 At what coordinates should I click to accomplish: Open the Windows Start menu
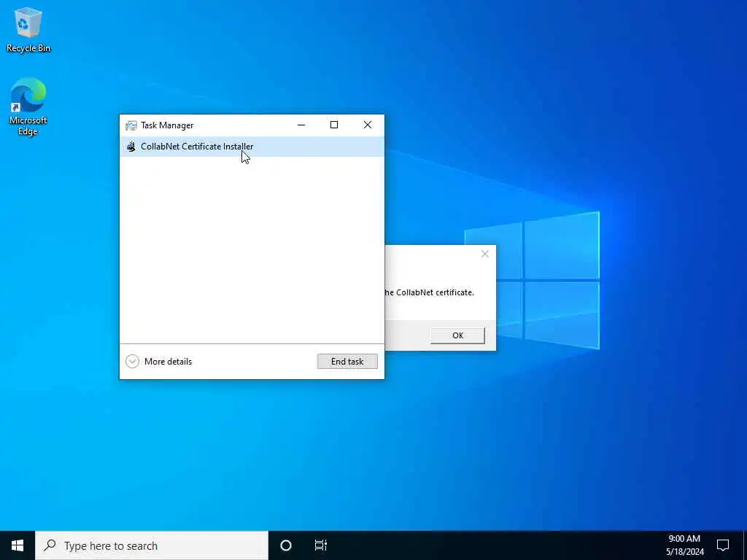pyautogui.click(x=18, y=545)
